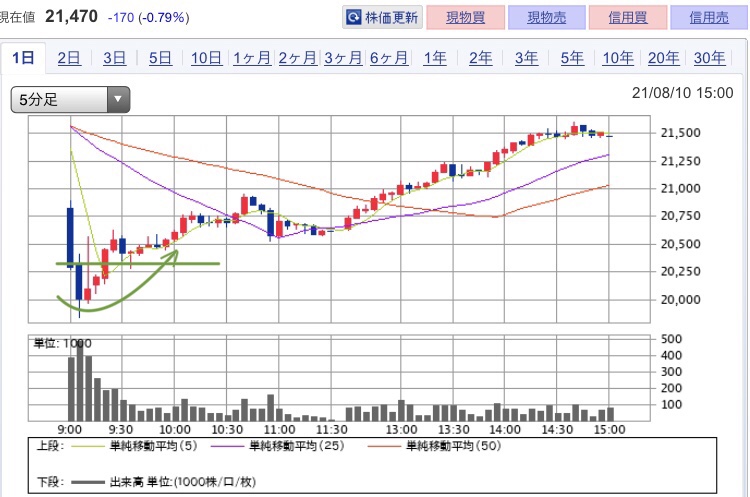This screenshot has height=497, width=750.
Task: Click the tallest volume bar near 9:00
Action: click(x=80, y=381)
